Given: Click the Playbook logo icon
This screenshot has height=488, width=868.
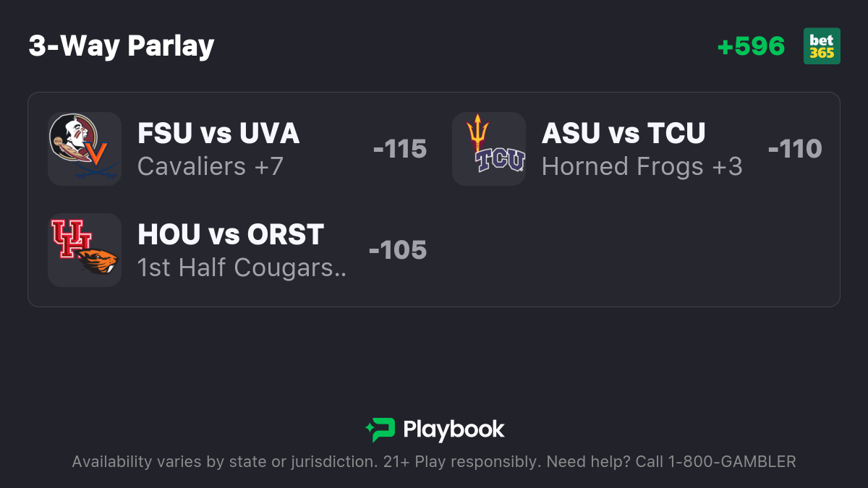Looking at the screenshot, I should click(x=380, y=429).
